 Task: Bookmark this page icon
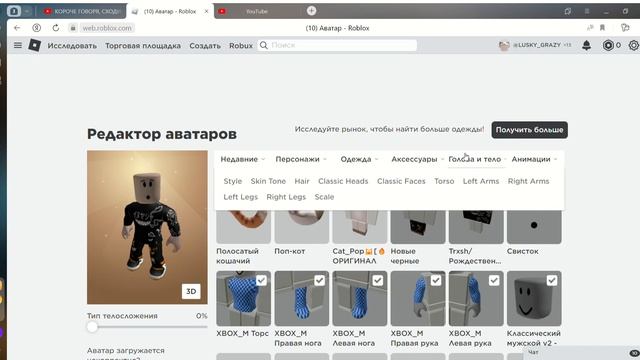click(602, 28)
